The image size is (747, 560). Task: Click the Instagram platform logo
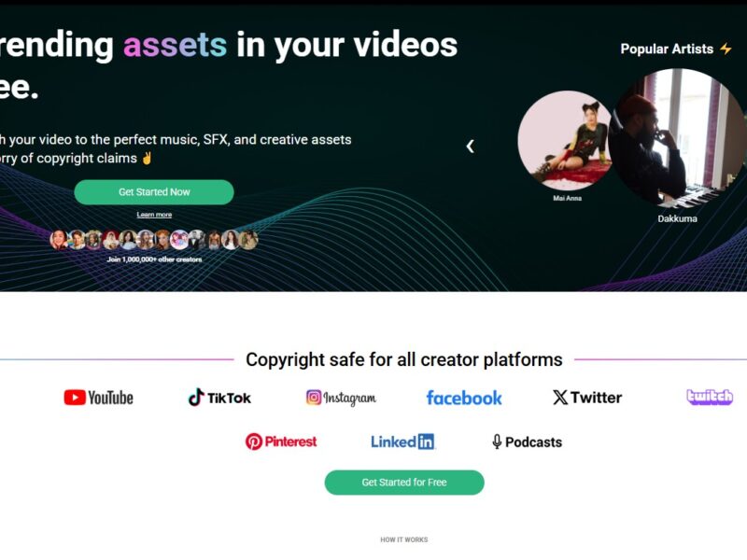click(x=341, y=398)
